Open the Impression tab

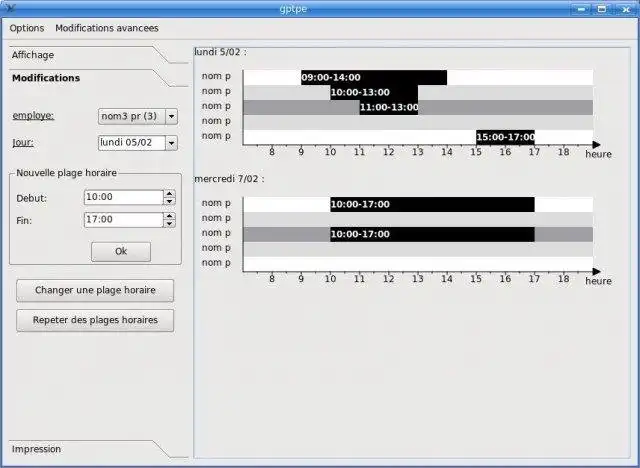point(36,449)
